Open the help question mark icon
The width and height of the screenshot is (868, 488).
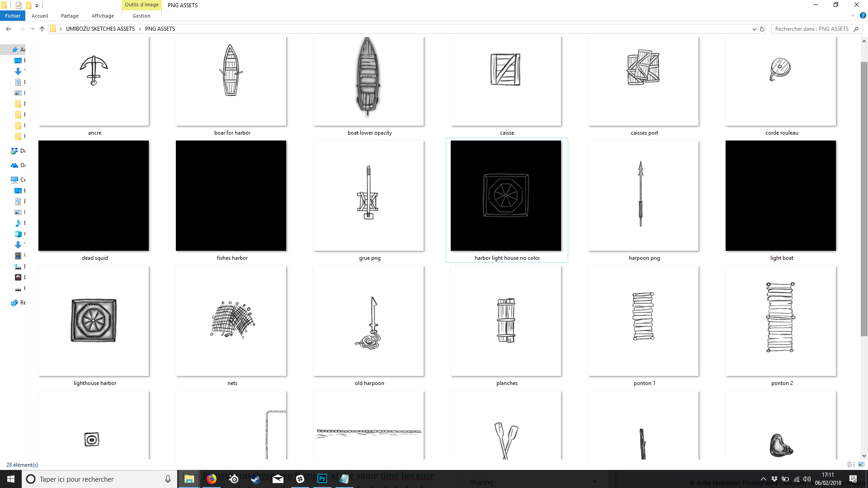pos(863,15)
